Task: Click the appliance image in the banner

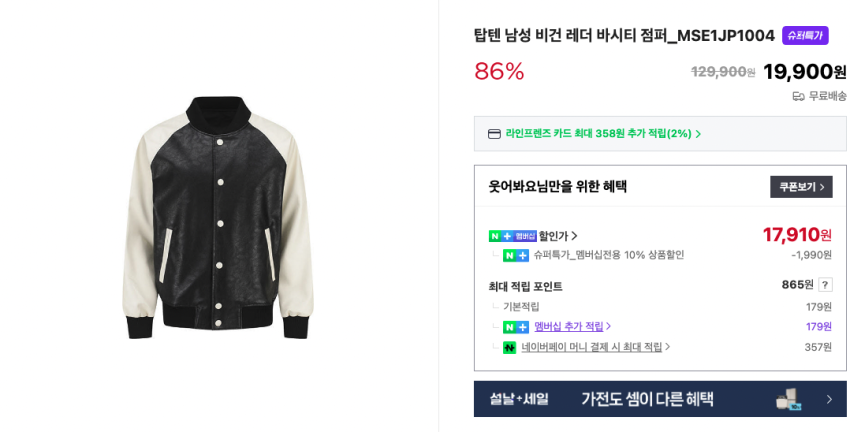Action: pyautogui.click(x=788, y=399)
